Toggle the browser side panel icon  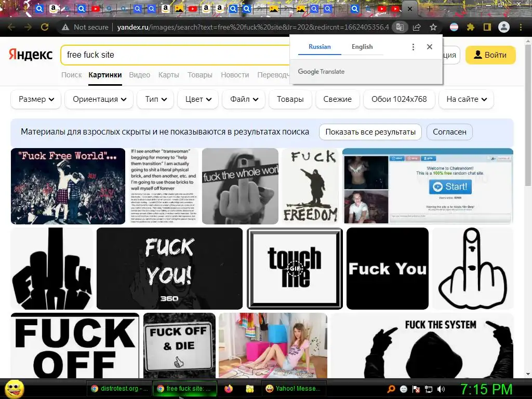click(x=487, y=27)
